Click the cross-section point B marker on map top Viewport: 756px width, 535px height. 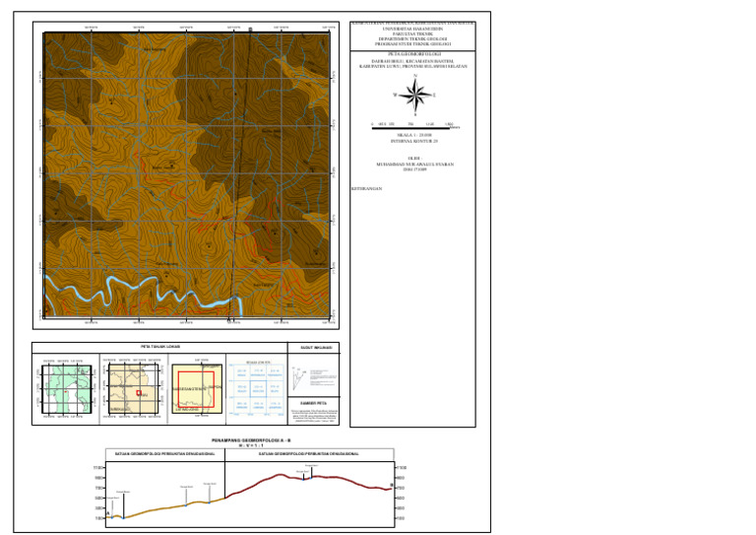point(251,30)
